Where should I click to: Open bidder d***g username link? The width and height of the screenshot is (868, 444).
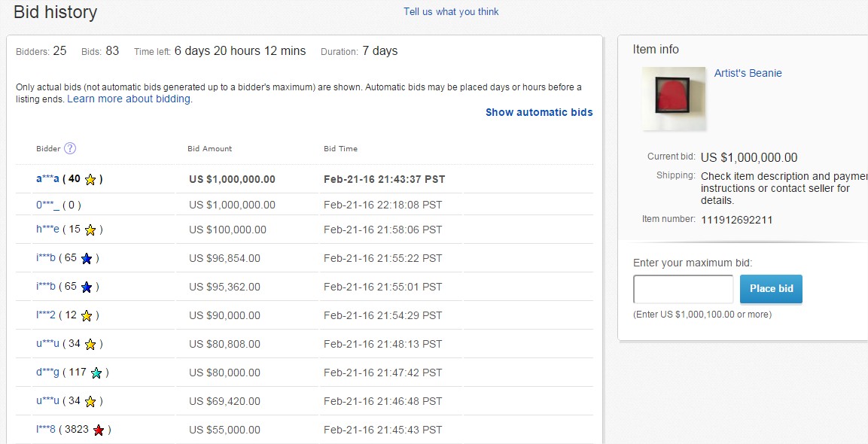(x=46, y=373)
